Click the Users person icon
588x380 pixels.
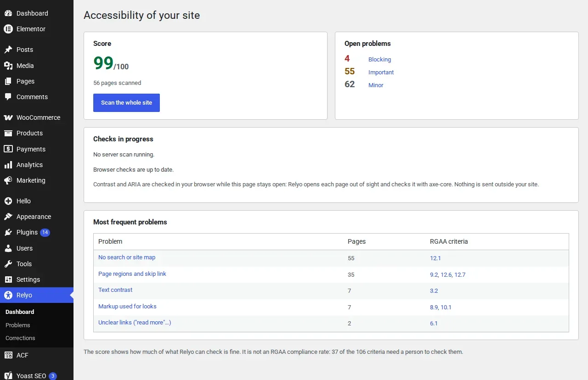8,248
